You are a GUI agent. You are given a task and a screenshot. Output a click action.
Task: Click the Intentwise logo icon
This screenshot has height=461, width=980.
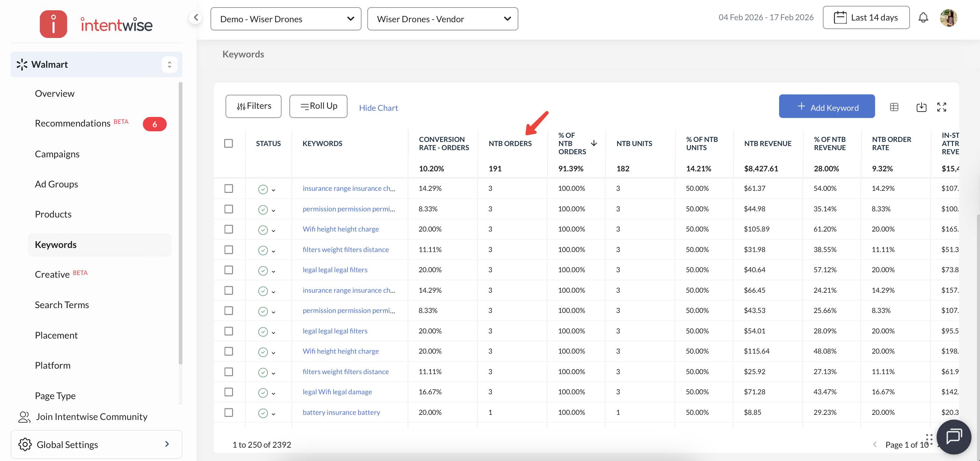coord(53,24)
